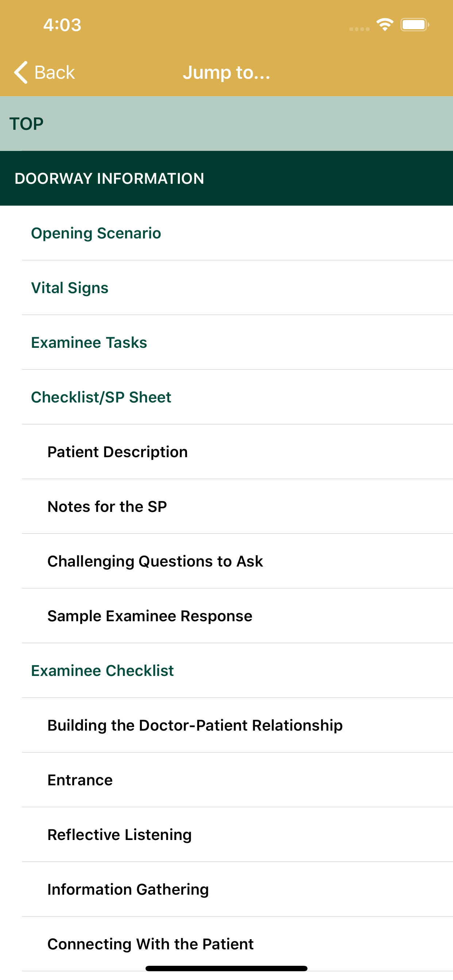Select the Entrance item
This screenshot has width=453, height=980.
80,780
